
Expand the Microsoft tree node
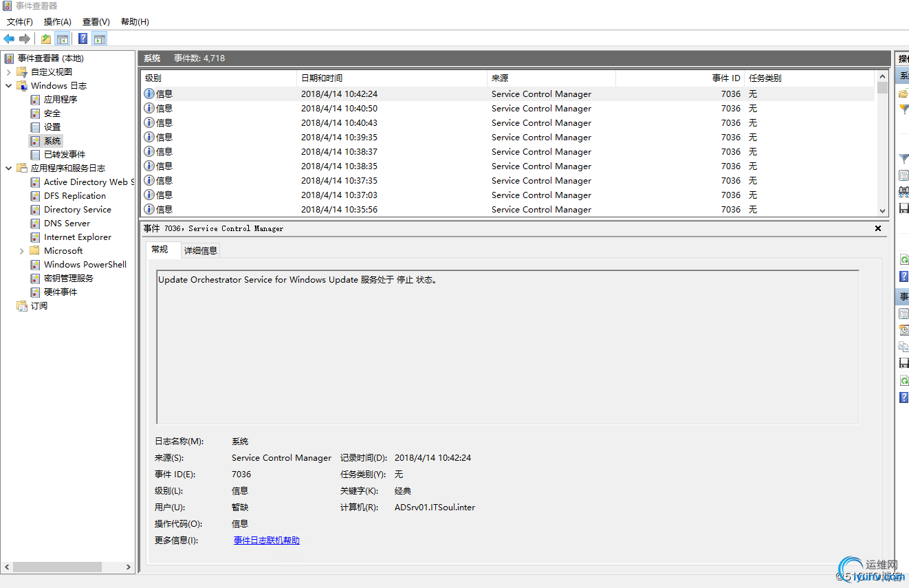pos(22,251)
